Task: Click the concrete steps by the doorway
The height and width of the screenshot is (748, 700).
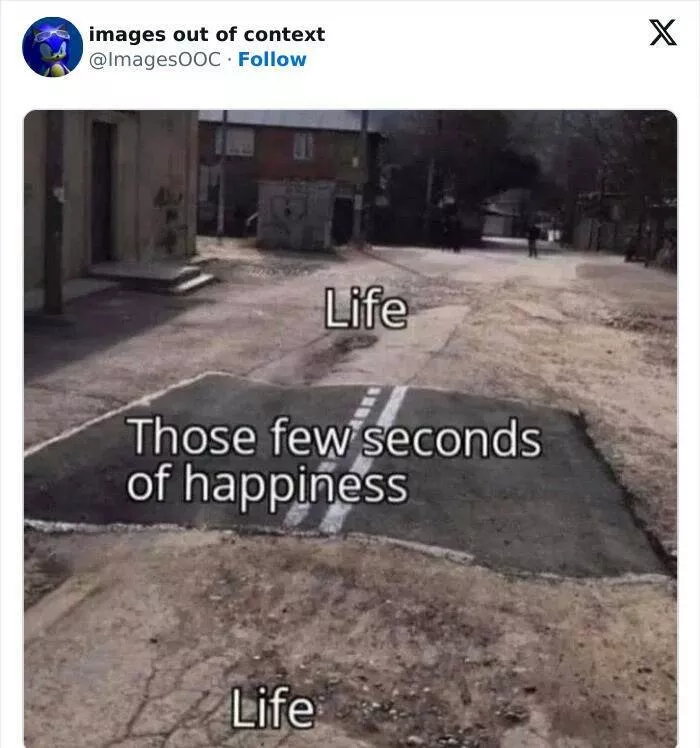Action: pyautogui.click(x=154, y=276)
